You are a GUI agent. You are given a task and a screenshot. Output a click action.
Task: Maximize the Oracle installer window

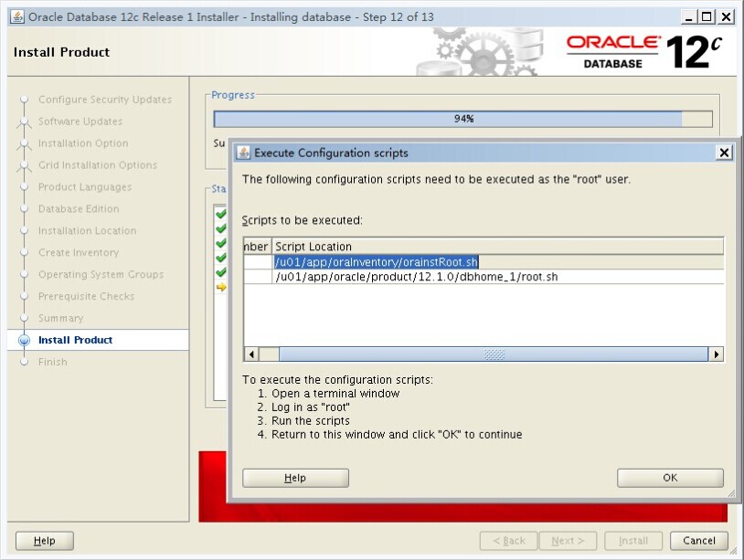(x=707, y=16)
